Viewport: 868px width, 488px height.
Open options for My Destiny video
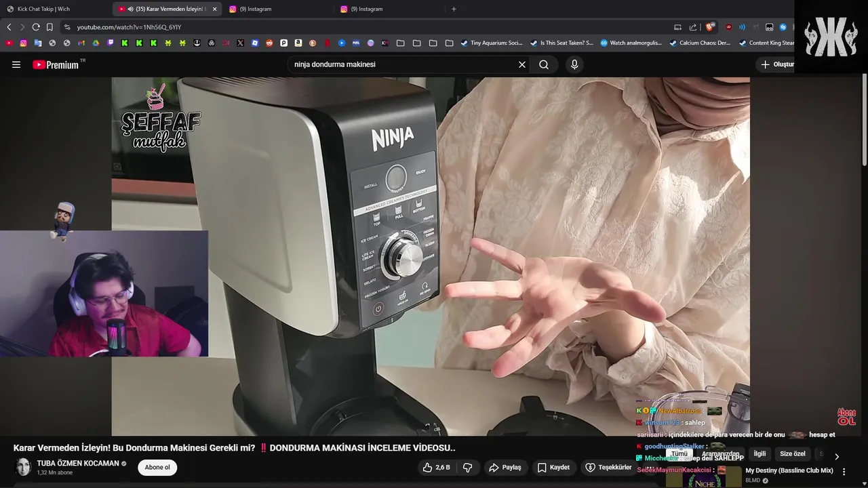point(844,471)
